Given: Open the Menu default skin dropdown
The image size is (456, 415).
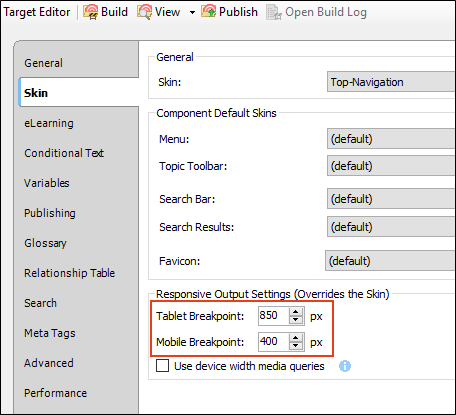Looking at the screenshot, I should click(x=391, y=139).
